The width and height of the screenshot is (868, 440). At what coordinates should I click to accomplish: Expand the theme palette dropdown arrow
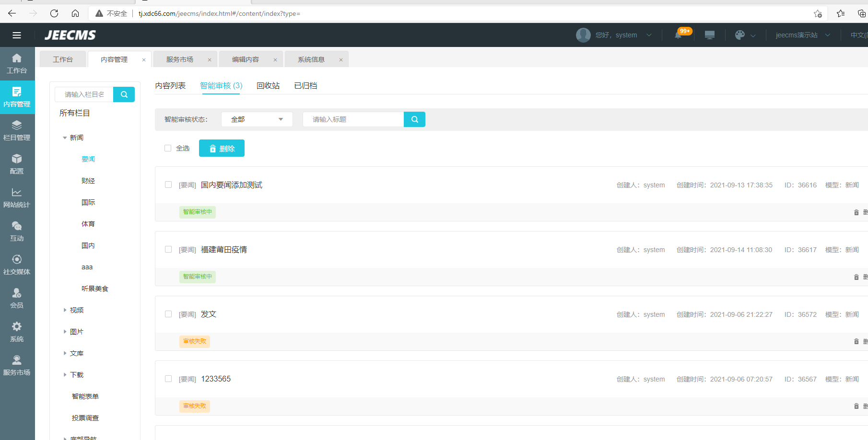753,35
